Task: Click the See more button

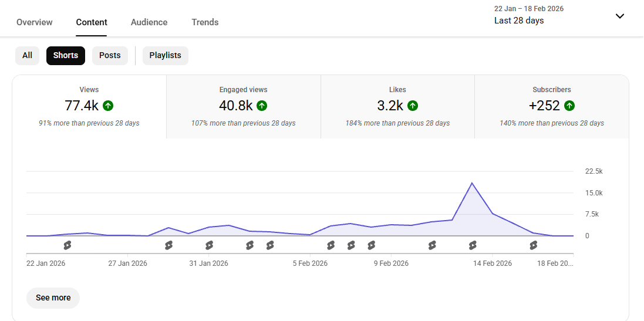Action: tap(53, 298)
